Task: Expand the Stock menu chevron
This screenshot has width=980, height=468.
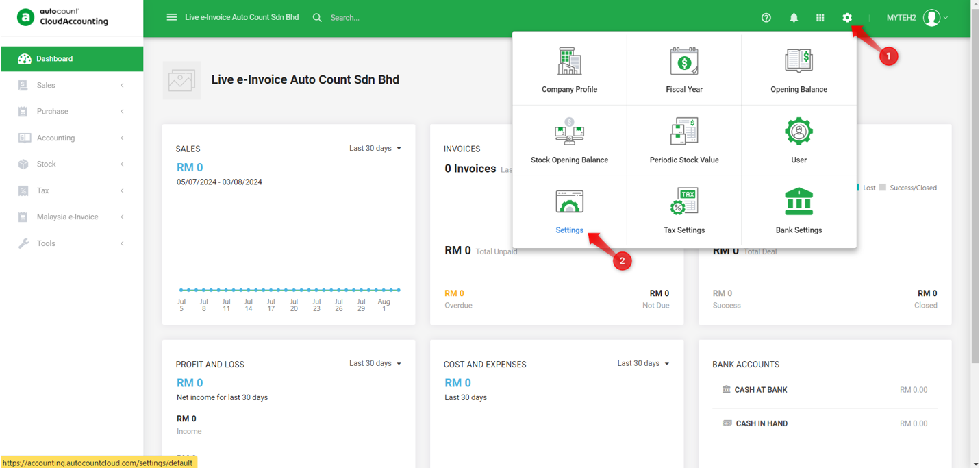Action: [x=122, y=164]
